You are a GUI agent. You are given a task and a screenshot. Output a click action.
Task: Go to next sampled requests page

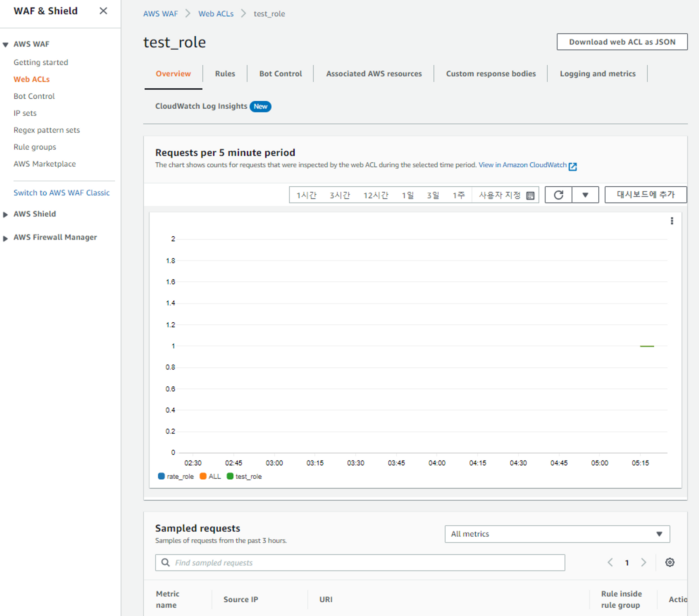pos(643,562)
